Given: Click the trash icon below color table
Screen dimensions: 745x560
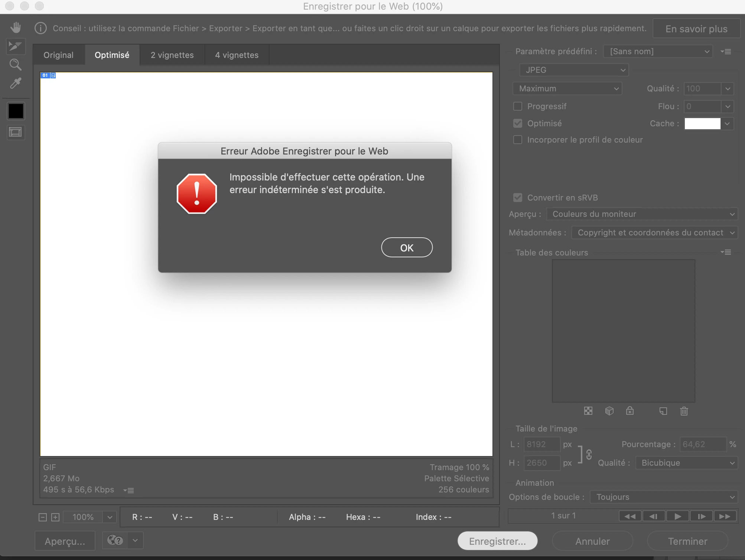Looking at the screenshot, I should (x=684, y=411).
